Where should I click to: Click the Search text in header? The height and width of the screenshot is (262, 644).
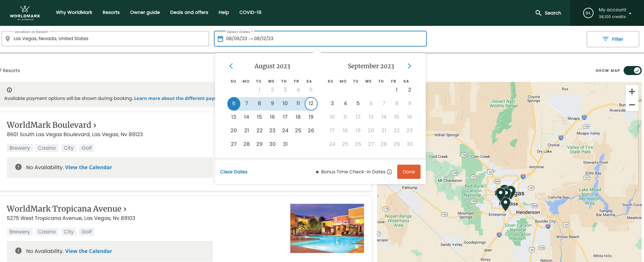click(553, 13)
